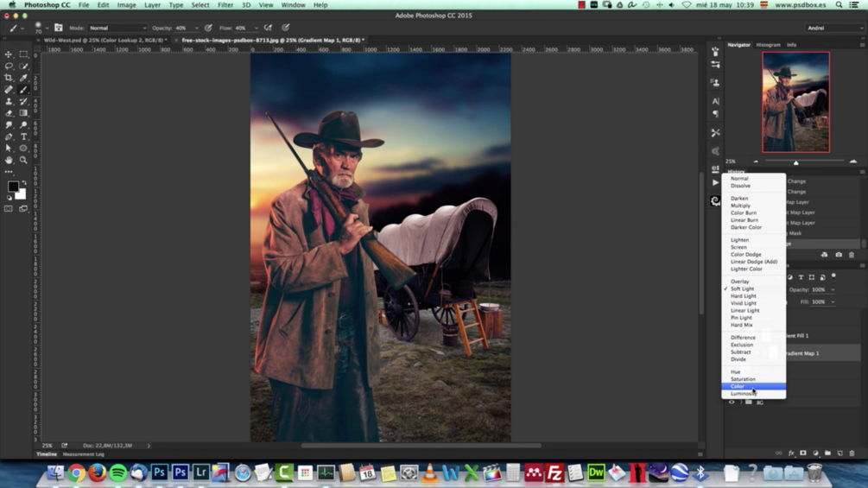Expand the BG layer group
Viewport: 868px width, 488px height.
click(x=741, y=402)
